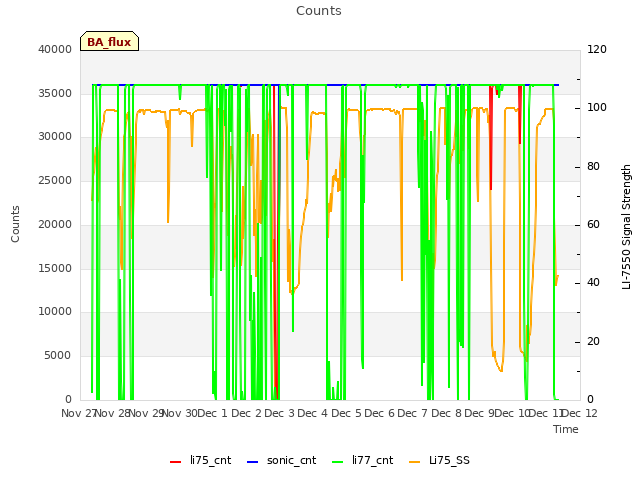Click the 'Nov 28' date tick label
640x480 pixels.
click(112, 413)
